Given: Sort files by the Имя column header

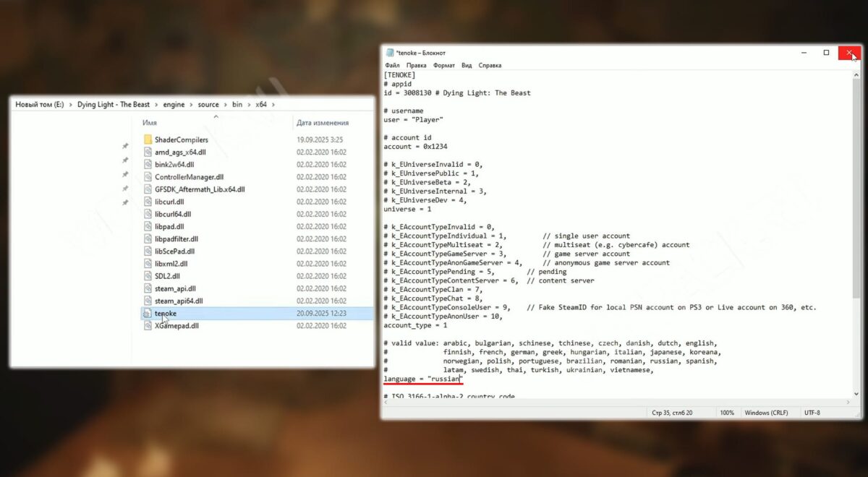Looking at the screenshot, I should tap(150, 123).
